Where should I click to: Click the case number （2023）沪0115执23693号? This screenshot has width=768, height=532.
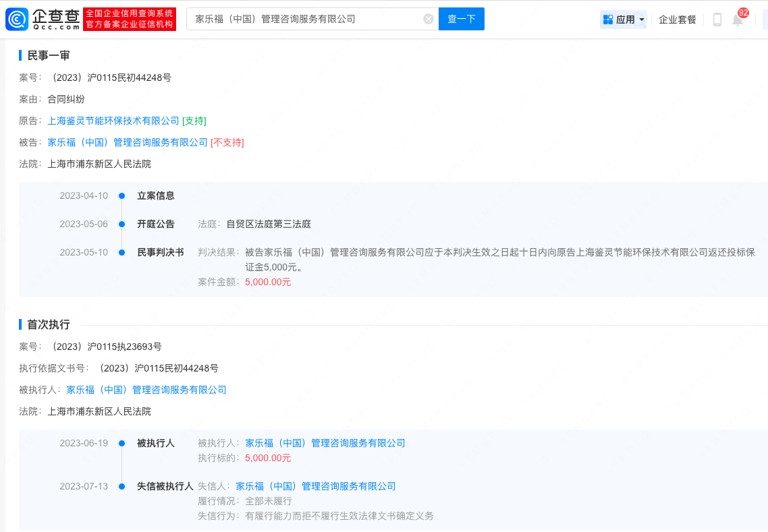click(105, 347)
